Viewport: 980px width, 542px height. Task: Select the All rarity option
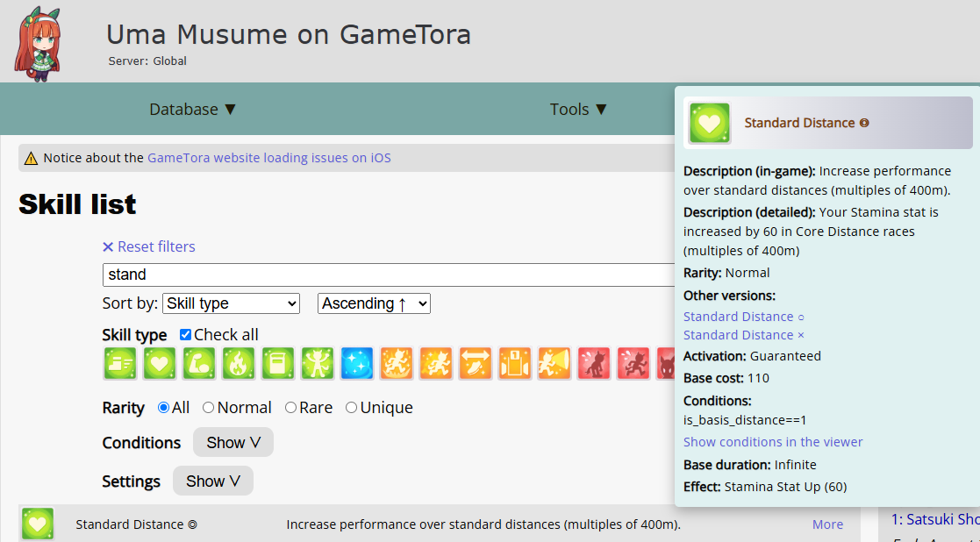(164, 408)
